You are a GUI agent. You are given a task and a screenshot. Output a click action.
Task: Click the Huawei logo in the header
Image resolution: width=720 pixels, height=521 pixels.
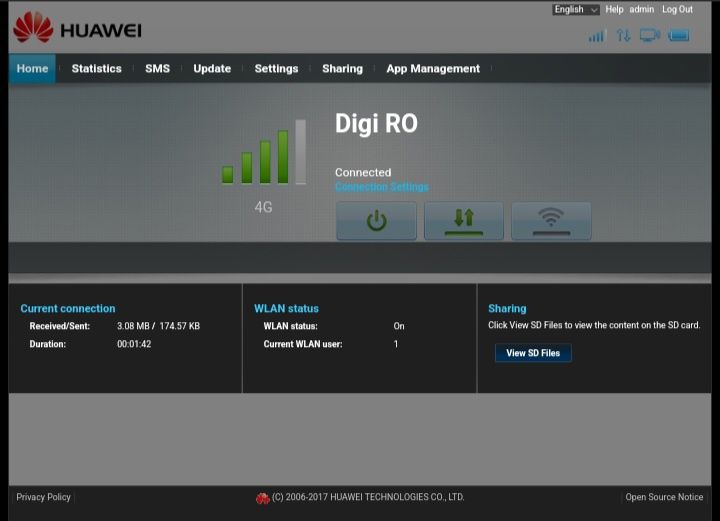pos(77,28)
